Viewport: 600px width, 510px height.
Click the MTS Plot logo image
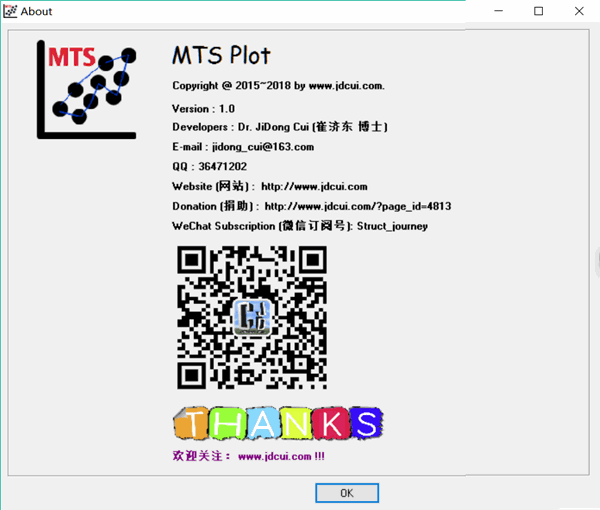[x=86, y=90]
